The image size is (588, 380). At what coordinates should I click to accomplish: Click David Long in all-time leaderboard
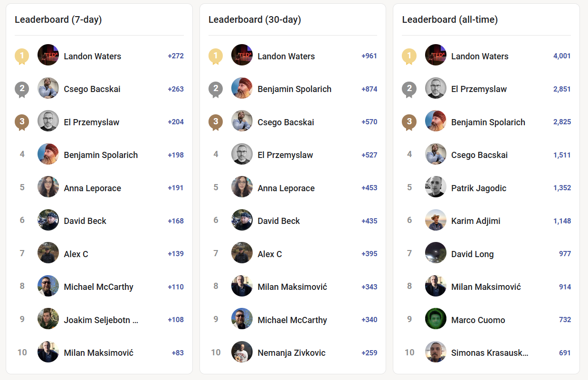[472, 254]
